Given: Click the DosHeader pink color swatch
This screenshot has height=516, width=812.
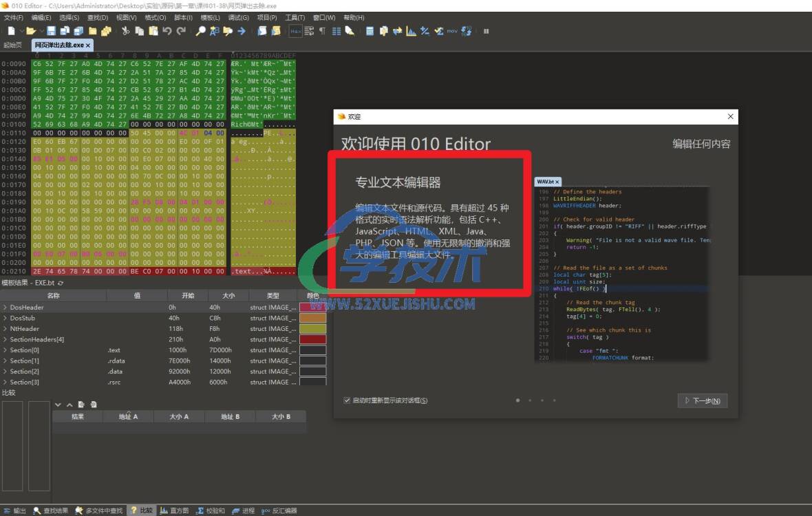Looking at the screenshot, I should tap(313, 308).
